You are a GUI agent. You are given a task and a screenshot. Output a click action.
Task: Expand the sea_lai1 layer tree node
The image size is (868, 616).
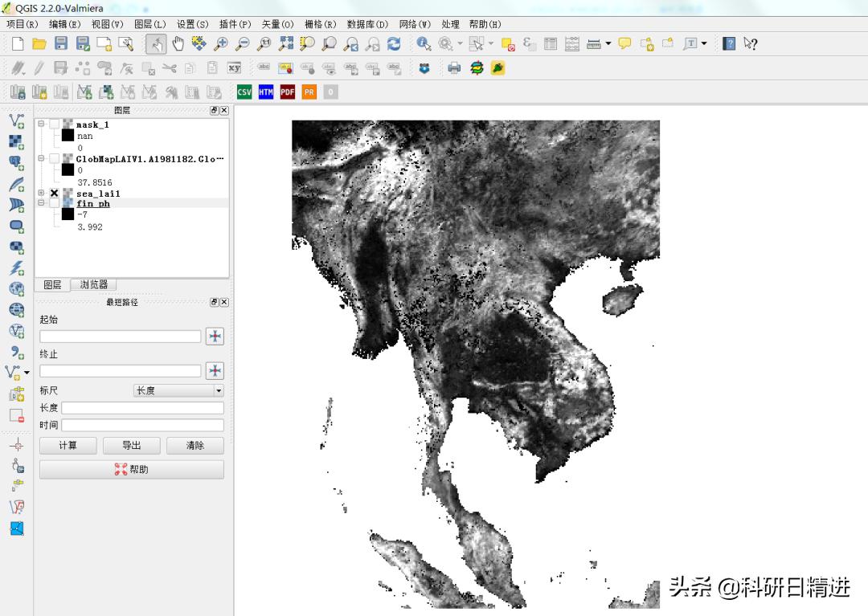click(41, 194)
